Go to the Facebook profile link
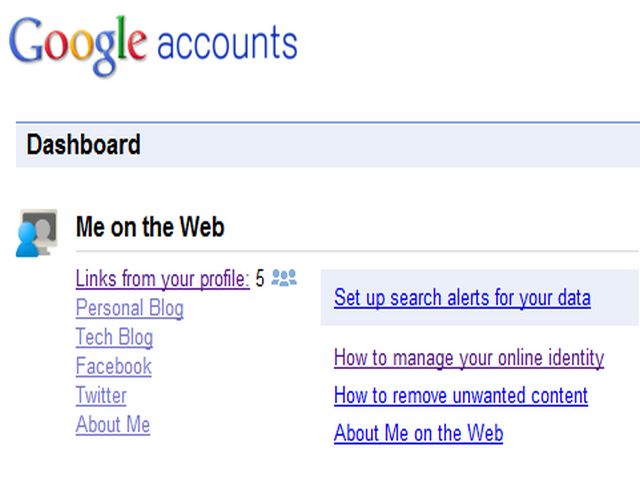Screen dimensions: 640x480 tap(113, 366)
